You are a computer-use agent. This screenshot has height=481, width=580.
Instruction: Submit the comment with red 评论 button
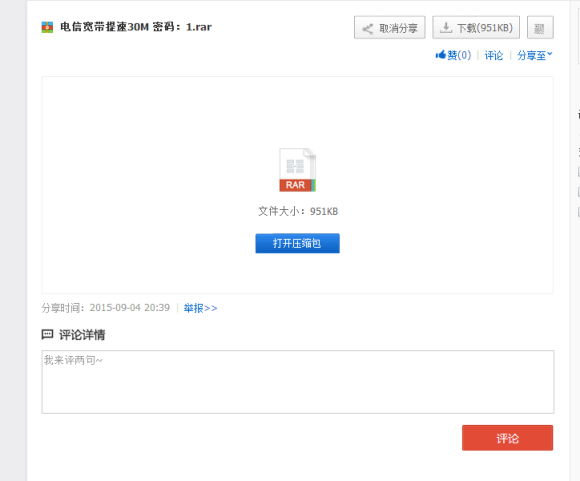coord(508,438)
